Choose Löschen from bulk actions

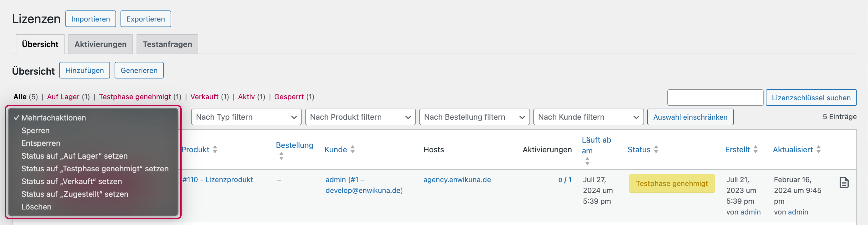(x=93, y=207)
